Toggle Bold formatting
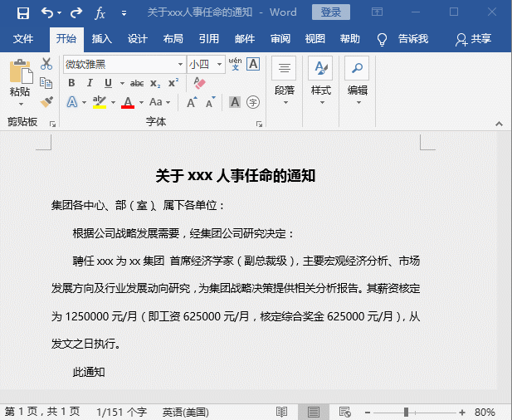The image size is (512, 420). coord(71,83)
